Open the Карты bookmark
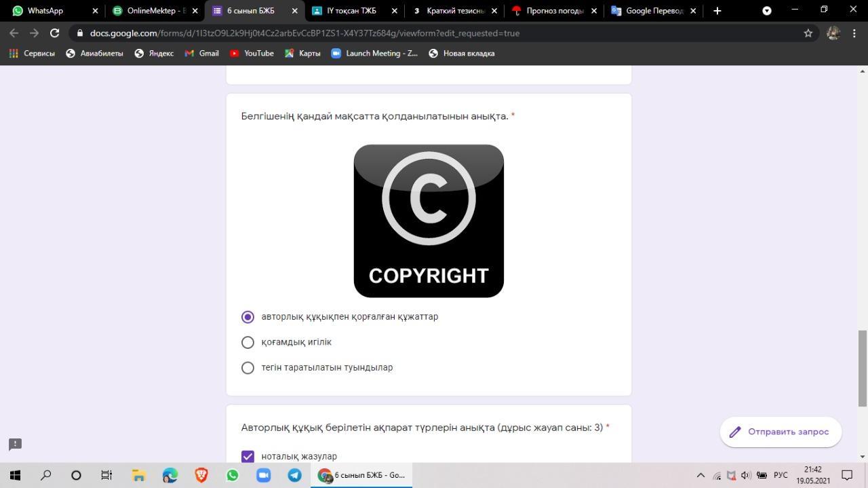 (x=302, y=53)
